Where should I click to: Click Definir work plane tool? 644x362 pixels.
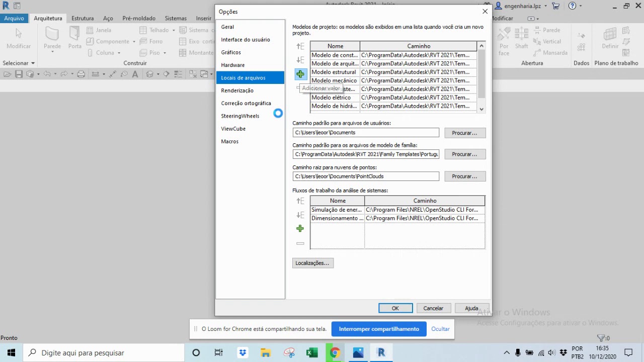tap(610, 38)
